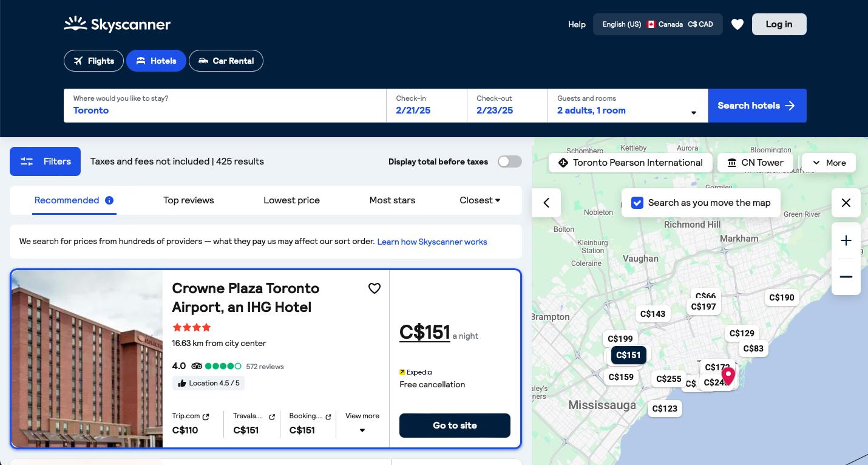
Task: Expand View more hotel prices
Action: 362,423
